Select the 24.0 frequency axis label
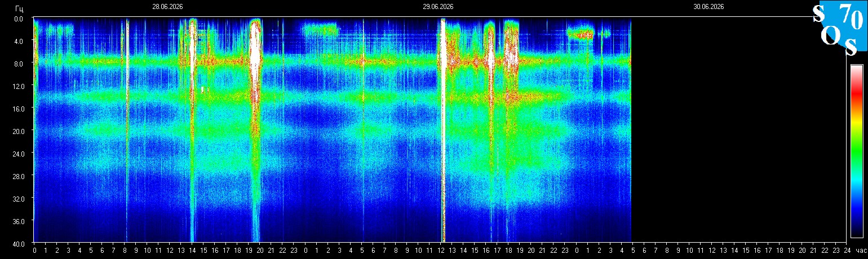Screen dimensions: 868x259 17,154
